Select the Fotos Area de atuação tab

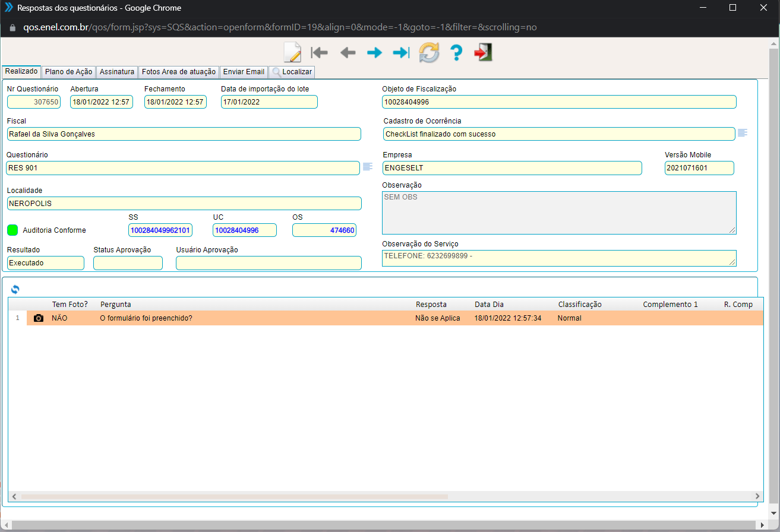[x=178, y=72]
